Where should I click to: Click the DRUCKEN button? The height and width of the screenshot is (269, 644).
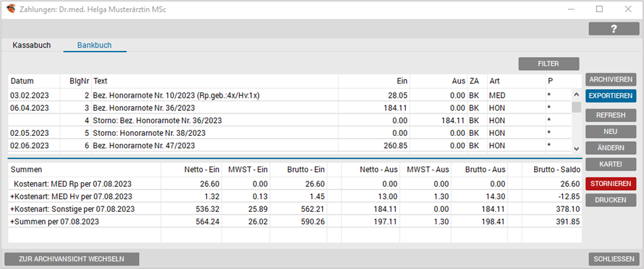(611, 200)
